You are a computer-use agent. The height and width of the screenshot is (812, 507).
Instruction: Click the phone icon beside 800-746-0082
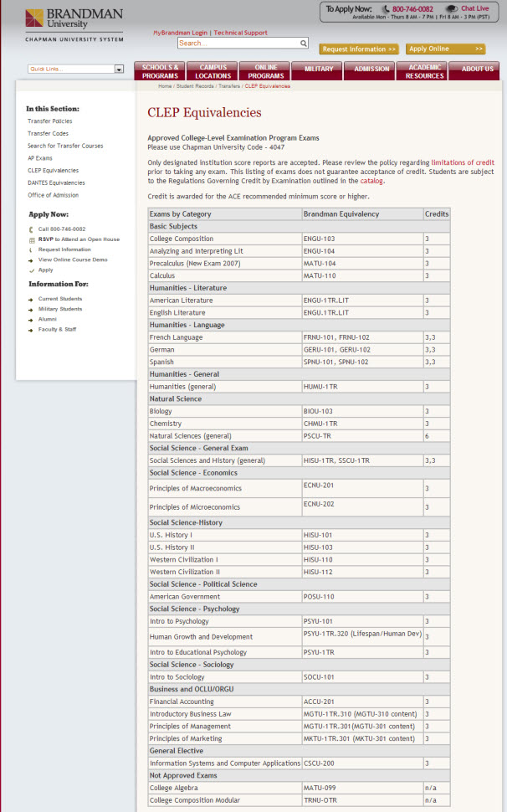pyautogui.click(x=386, y=9)
